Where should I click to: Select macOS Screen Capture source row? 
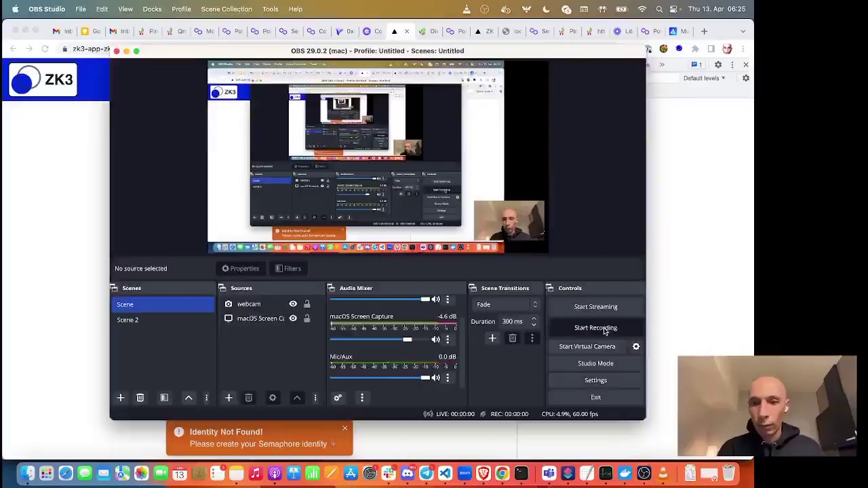click(x=271, y=319)
